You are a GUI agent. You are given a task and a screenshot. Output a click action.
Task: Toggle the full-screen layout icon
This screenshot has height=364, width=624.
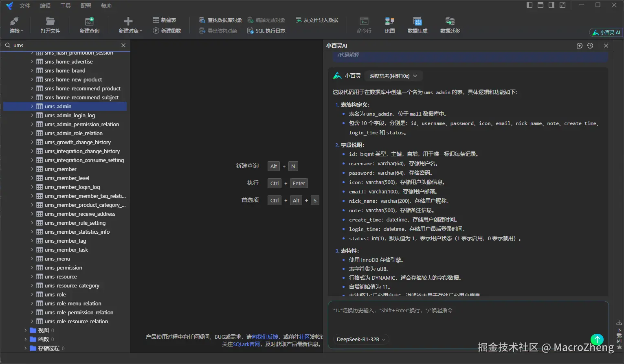click(562, 5)
